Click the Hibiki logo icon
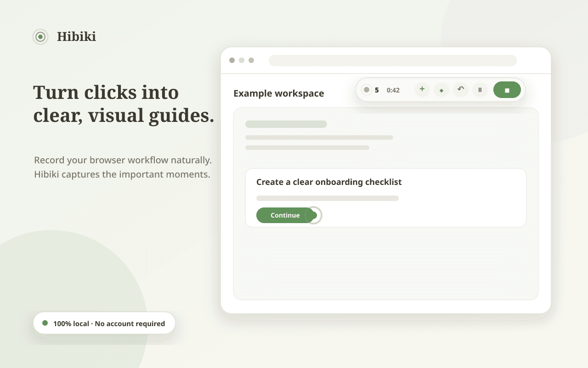This screenshot has width=588, height=368. (40, 37)
